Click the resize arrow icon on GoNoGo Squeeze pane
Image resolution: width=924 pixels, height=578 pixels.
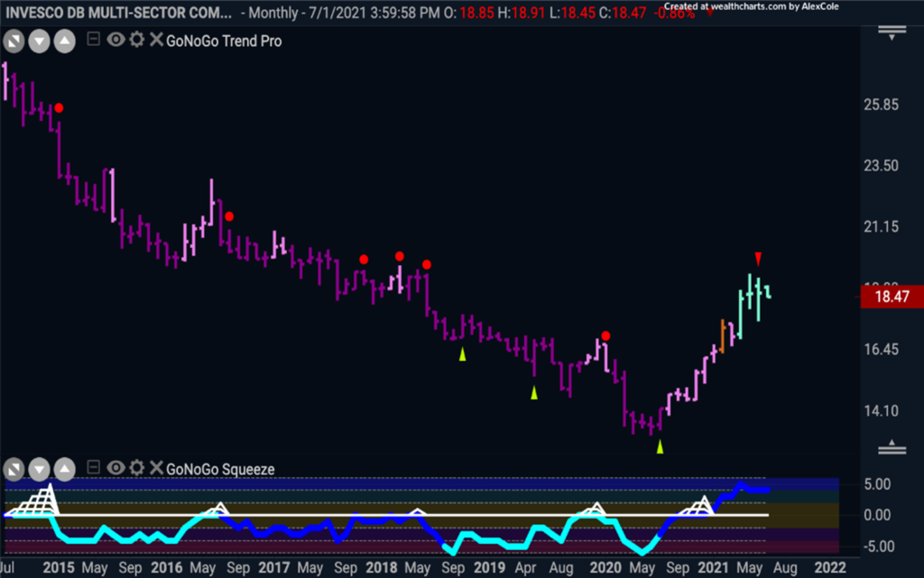14,469
